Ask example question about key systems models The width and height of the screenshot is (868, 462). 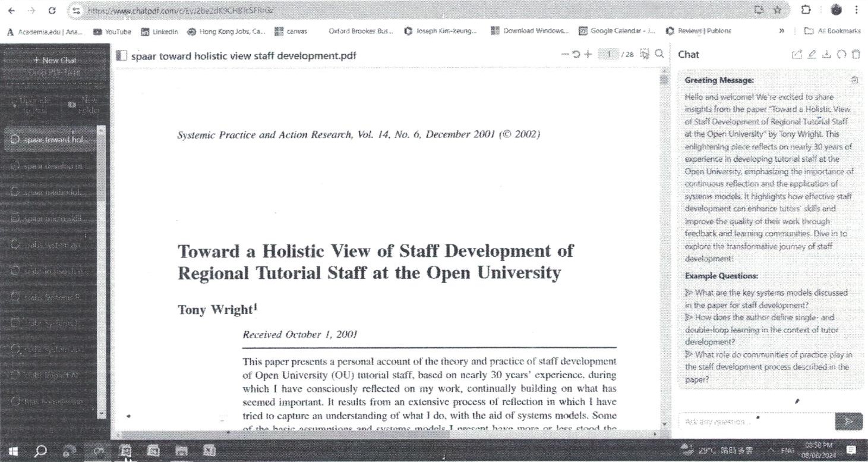(x=766, y=299)
